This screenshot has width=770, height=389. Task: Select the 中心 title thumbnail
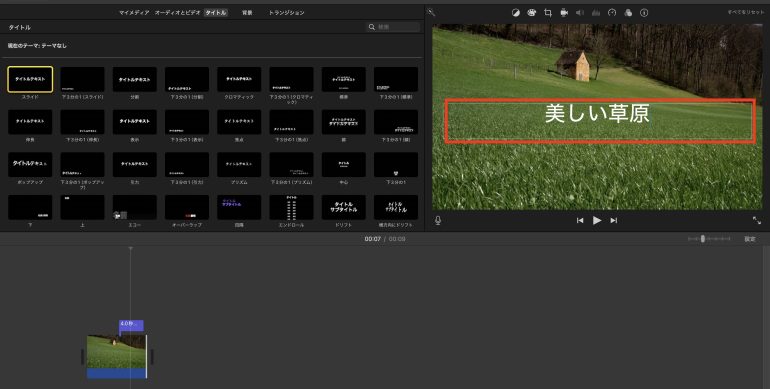[344, 165]
